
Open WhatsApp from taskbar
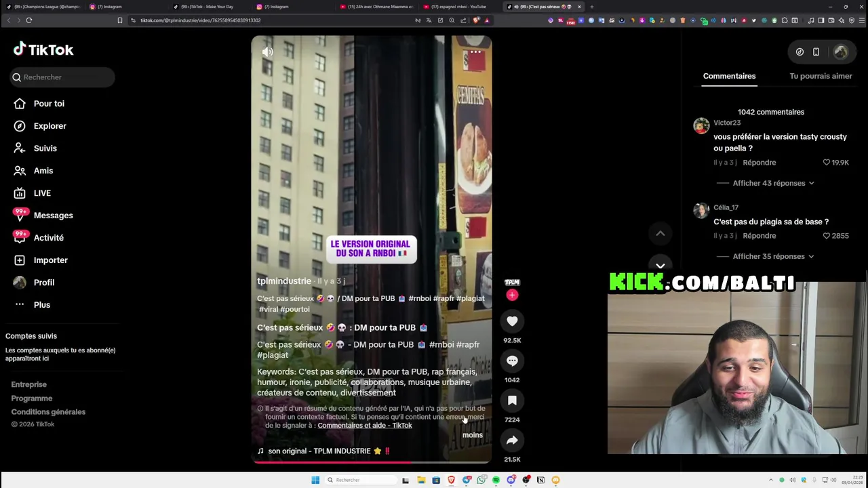tap(481, 480)
